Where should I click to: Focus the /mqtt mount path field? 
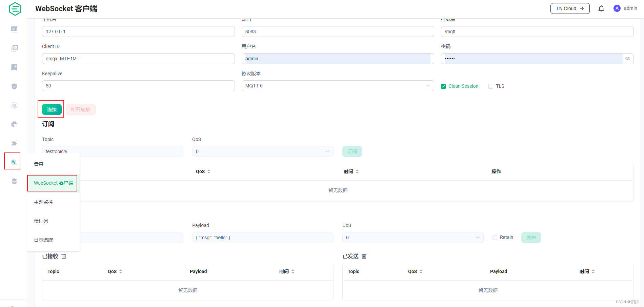(537, 32)
